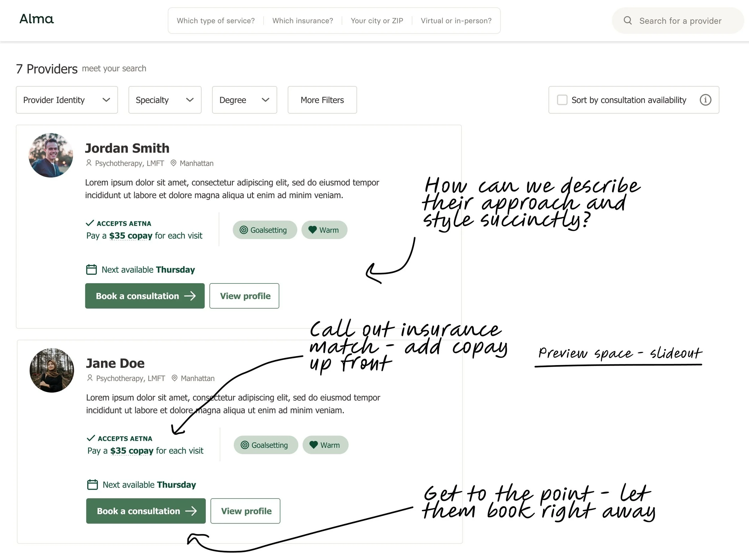Image resolution: width=749 pixels, height=560 pixels.
Task: Expand the Provider Identity dropdown
Action: click(x=67, y=100)
